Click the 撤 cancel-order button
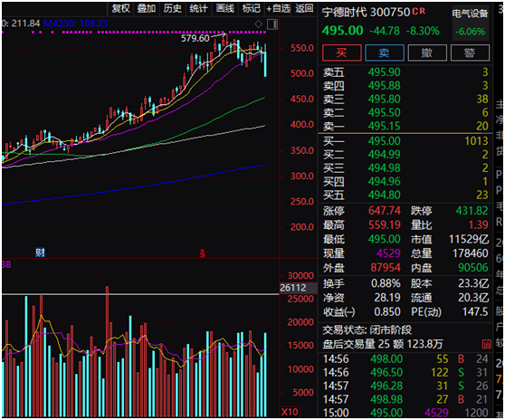 pyautogui.click(x=427, y=52)
